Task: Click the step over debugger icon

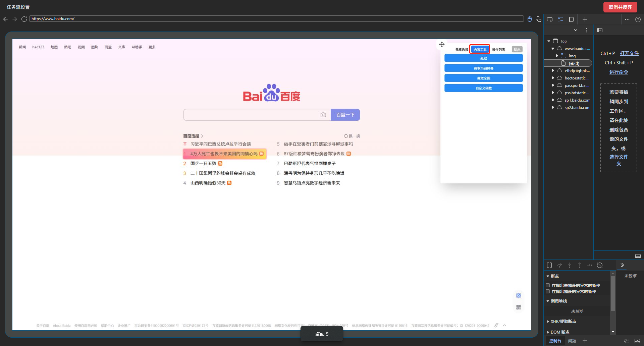Action: 559,265
